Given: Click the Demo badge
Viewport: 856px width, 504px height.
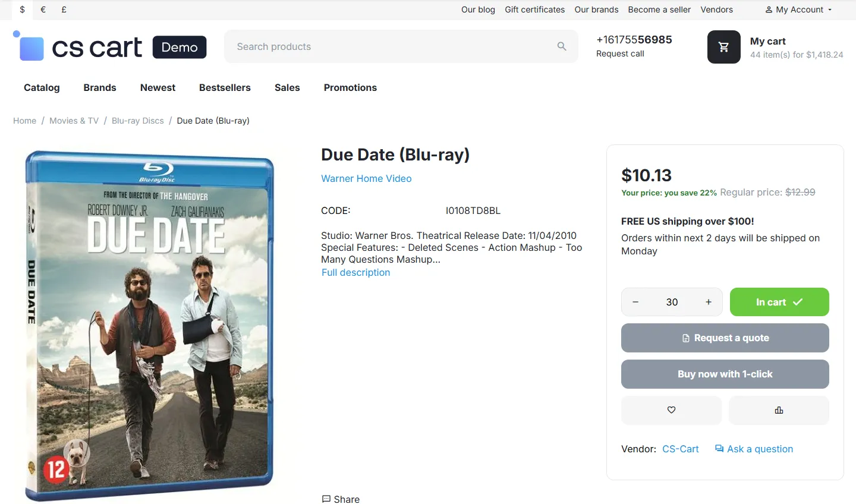Looking at the screenshot, I should (x=180, y=47).
